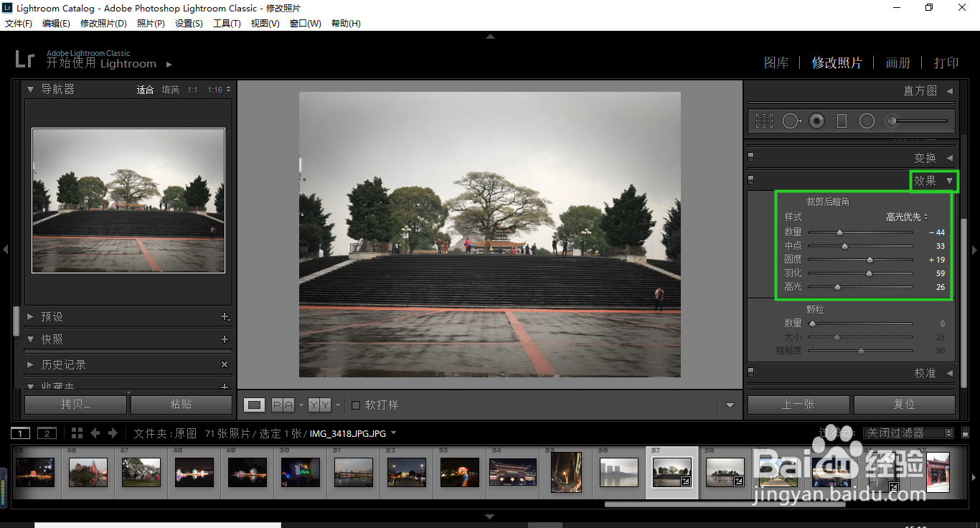
Task: Expand the Snapshots panel
Action: tap(31, 339)
